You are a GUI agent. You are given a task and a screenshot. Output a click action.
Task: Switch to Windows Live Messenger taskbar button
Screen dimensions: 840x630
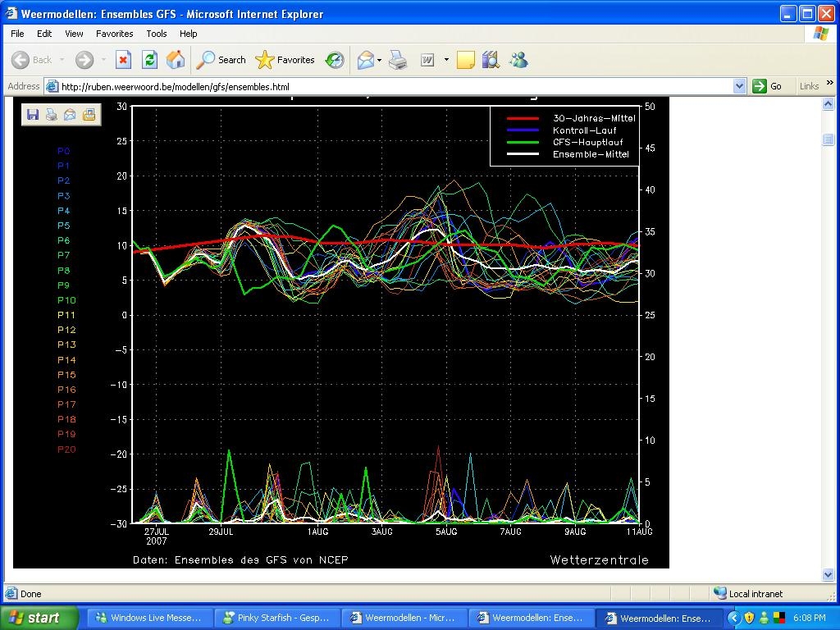pyautogui.click(x=148, y=618)
